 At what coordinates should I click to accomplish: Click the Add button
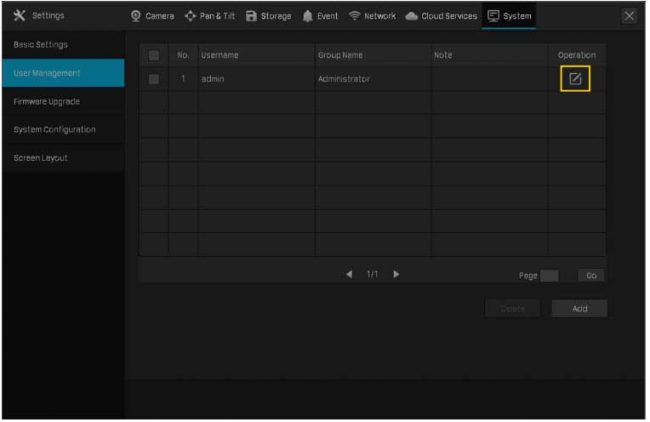point(580,308)
